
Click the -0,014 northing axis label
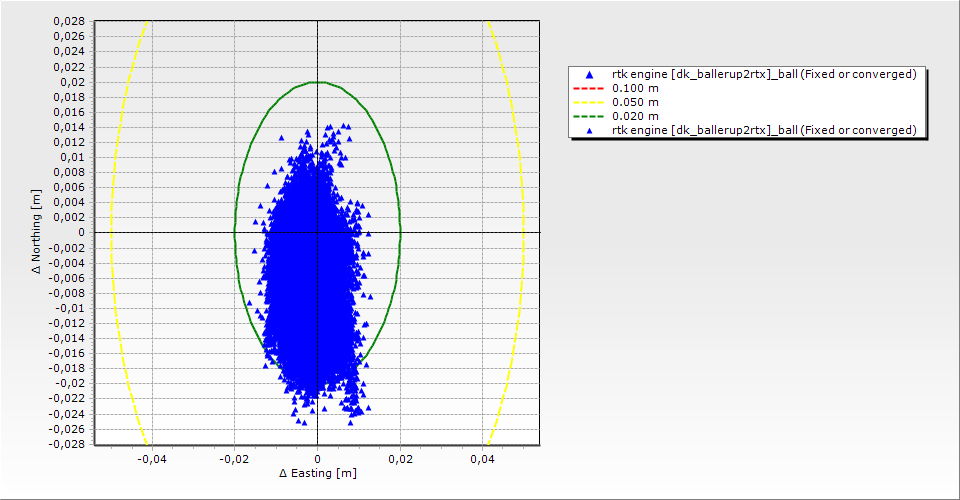point(67,338)
